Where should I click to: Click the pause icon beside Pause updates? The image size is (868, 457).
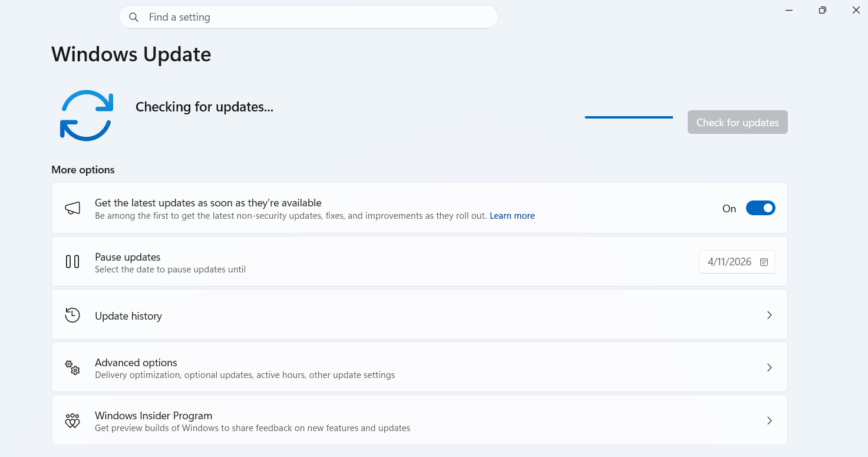click(x=72, y=261)
